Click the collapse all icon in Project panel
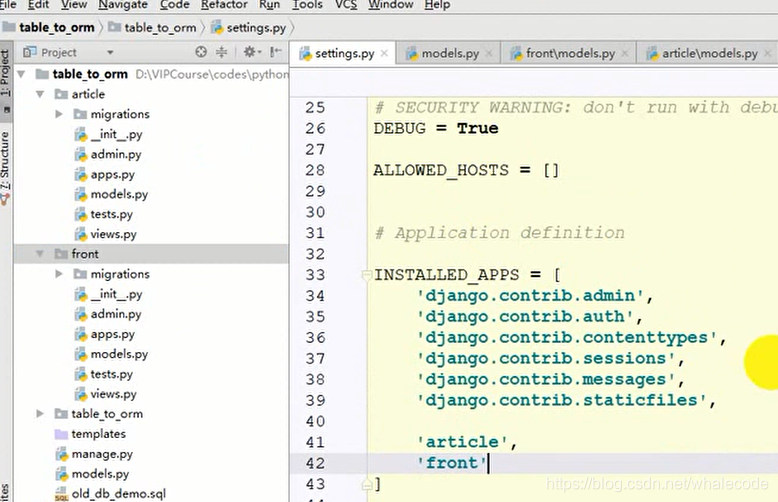The image size is (778, 502). coord(221,52)
